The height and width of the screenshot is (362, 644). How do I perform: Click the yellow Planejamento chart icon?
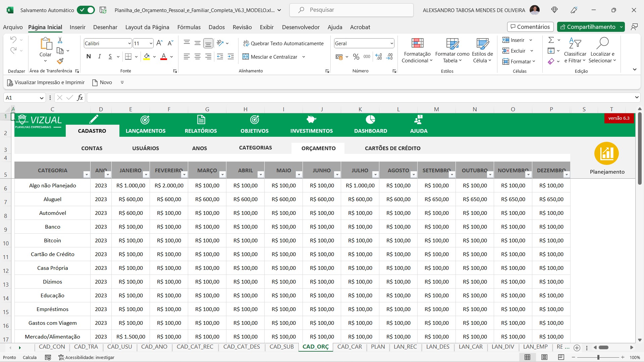pos(606,154)
